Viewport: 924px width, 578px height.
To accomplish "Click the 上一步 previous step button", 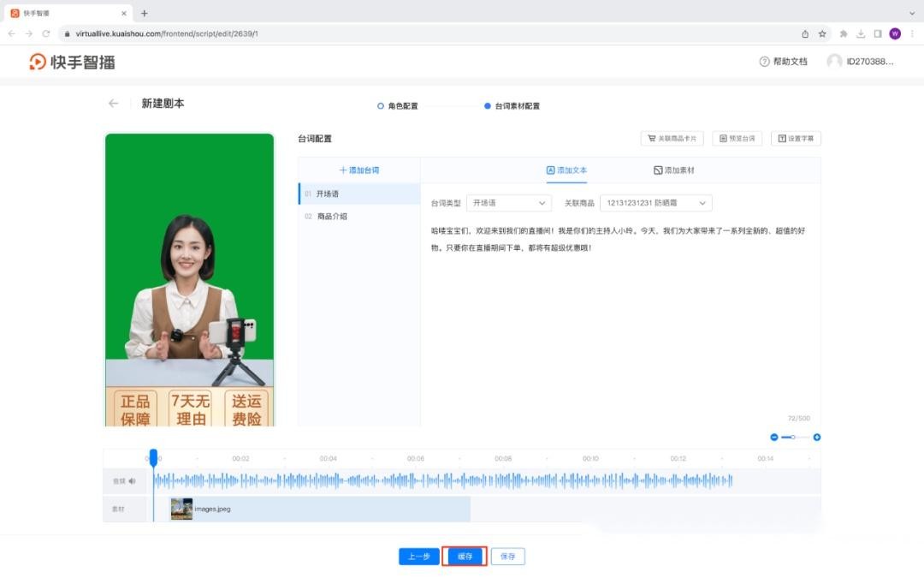I will 418,557.
